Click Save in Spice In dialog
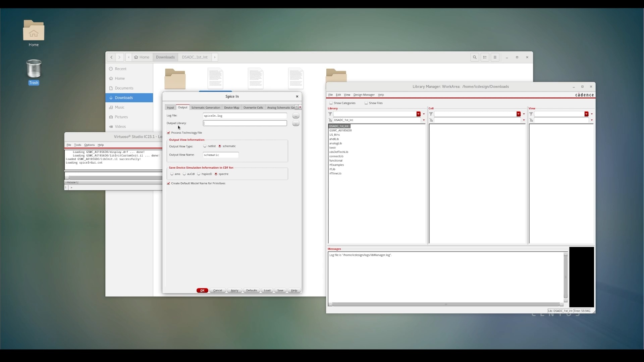Screen dimensions: 644x362 (280, 291)
